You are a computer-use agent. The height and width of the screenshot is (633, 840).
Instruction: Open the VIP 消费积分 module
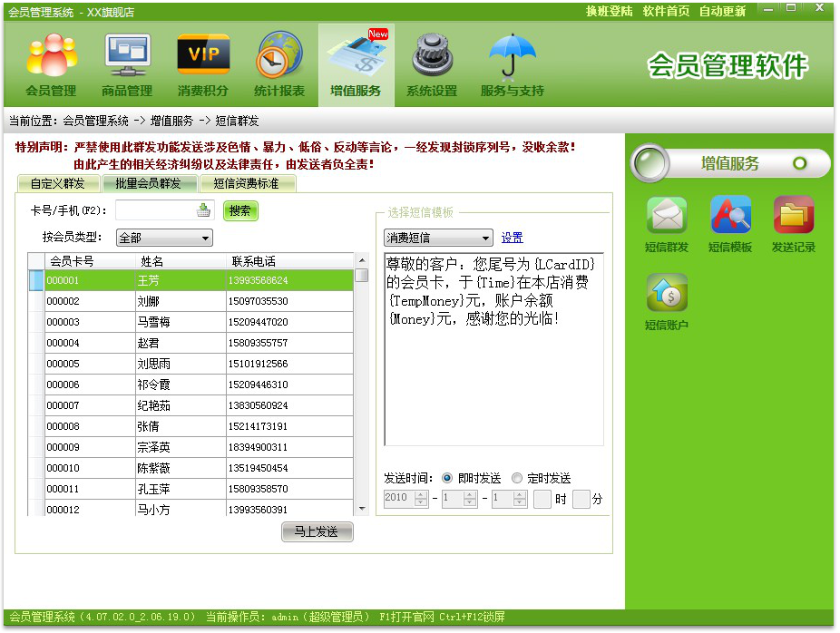coord(203,63)
